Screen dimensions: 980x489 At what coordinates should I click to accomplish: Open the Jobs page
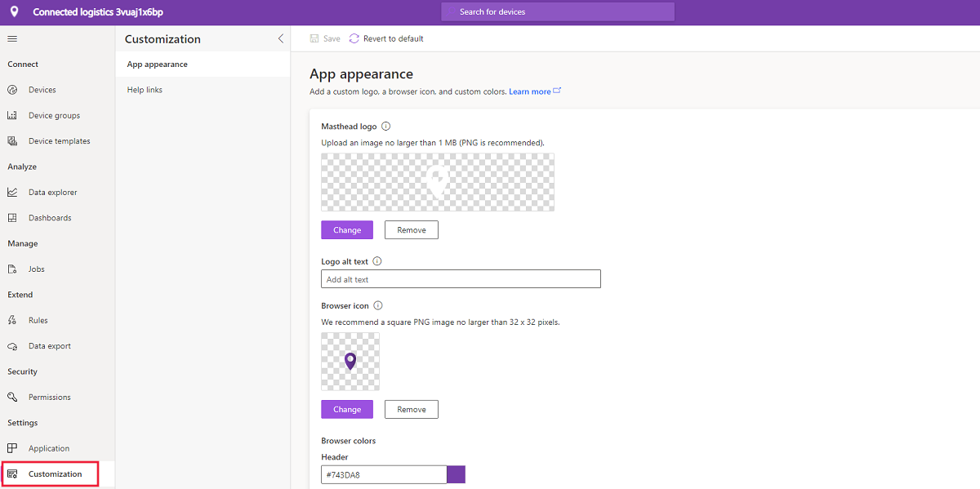coord(37,269)
